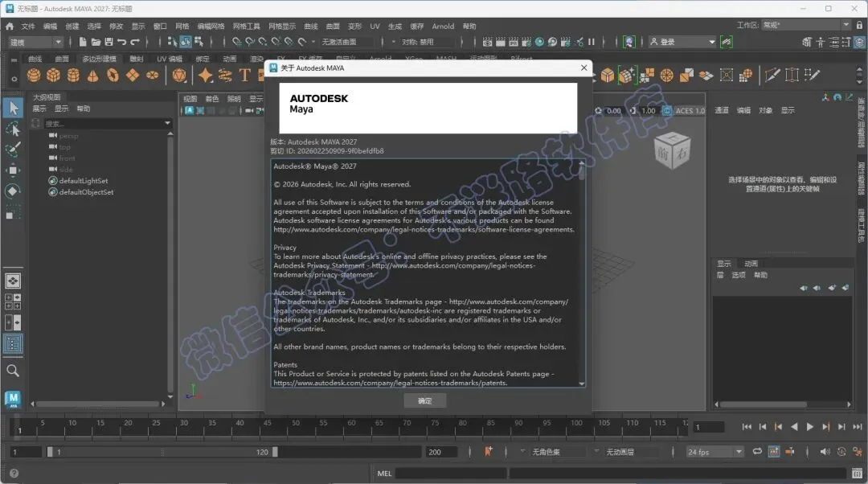Open the 建模 menu set dropdown
The height and width of the screenshot is (484, 868).
point(35,42)
